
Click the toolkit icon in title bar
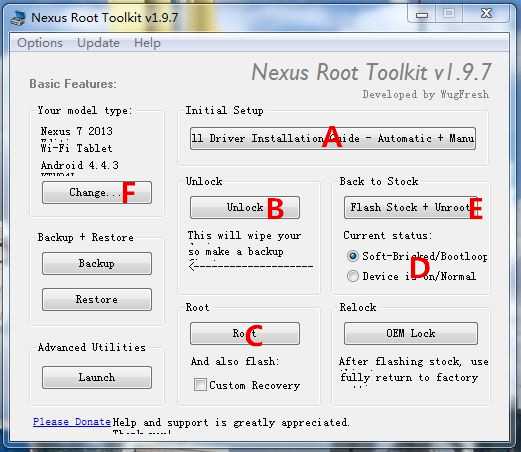[x=17, y=18]
